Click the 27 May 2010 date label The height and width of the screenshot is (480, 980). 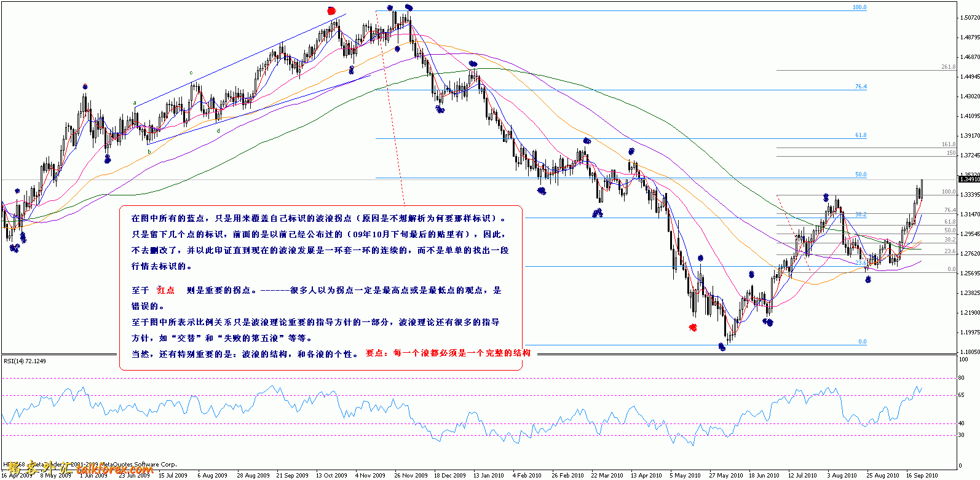click(725, 475)
